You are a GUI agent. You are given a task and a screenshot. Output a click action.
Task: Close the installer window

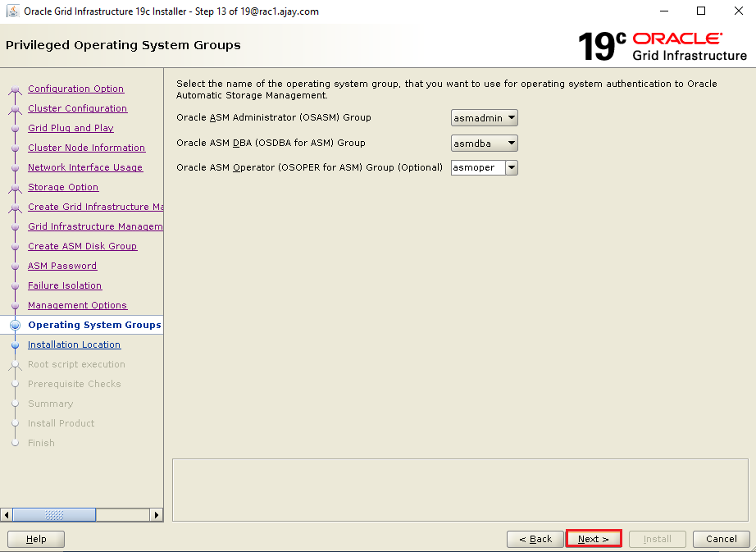coord(738,11)
